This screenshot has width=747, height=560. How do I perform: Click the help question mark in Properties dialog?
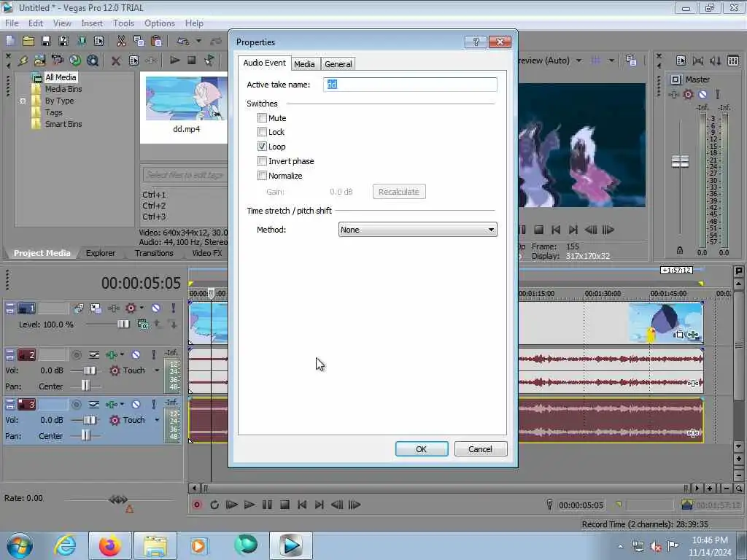(x=476, y=42)
